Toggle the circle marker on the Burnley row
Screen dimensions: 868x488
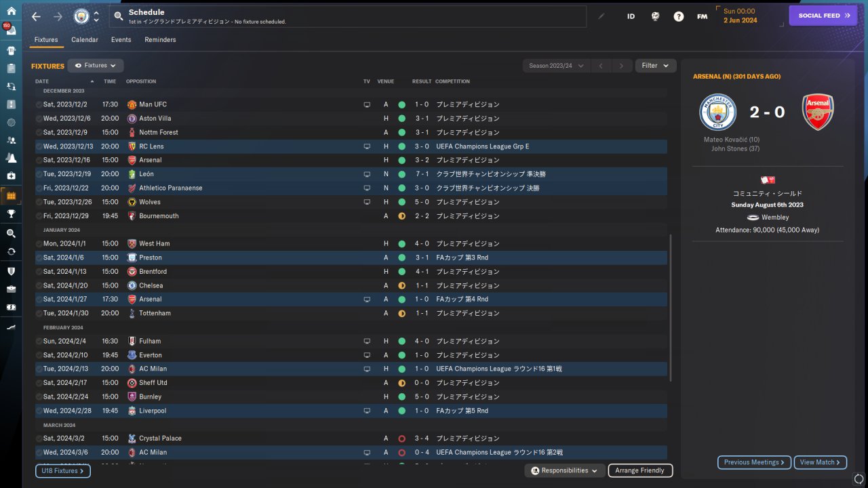click(39, 396)
